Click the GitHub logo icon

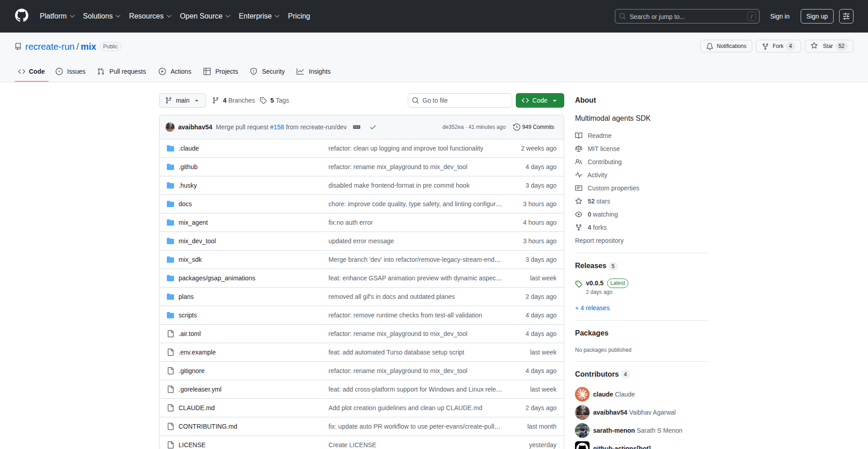[x=22, y=16]
